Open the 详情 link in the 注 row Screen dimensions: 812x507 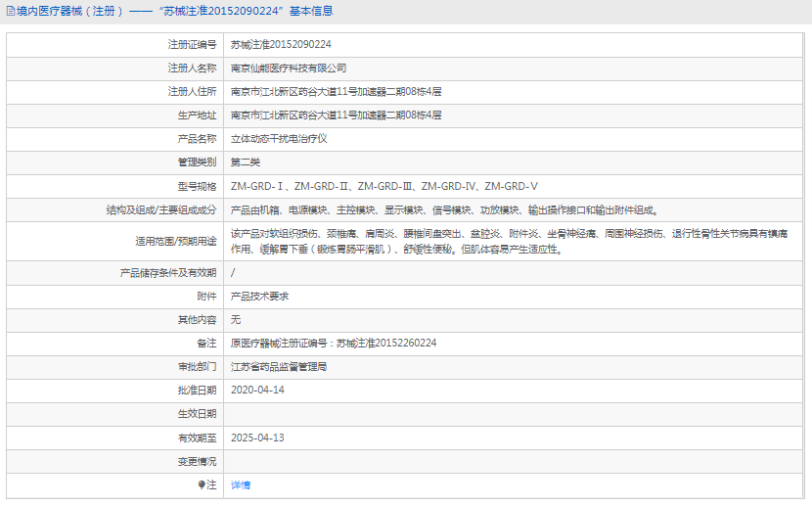[x=241, y=485]
